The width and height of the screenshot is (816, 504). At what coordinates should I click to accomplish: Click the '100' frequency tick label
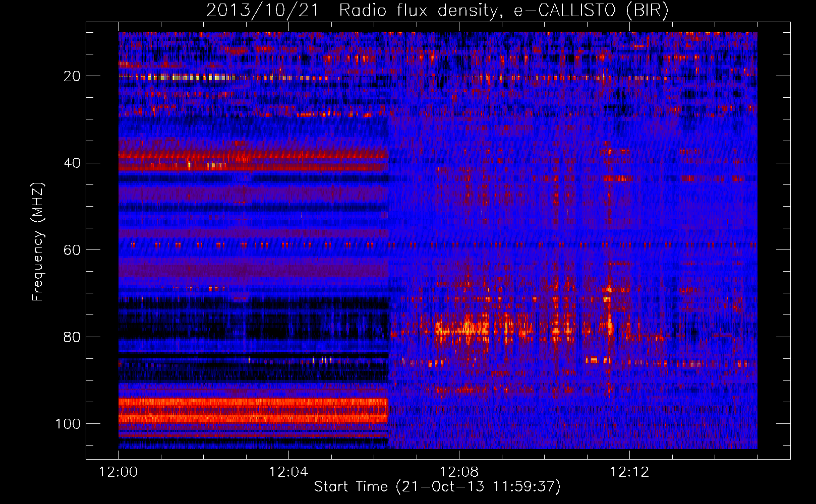(69, 424)
